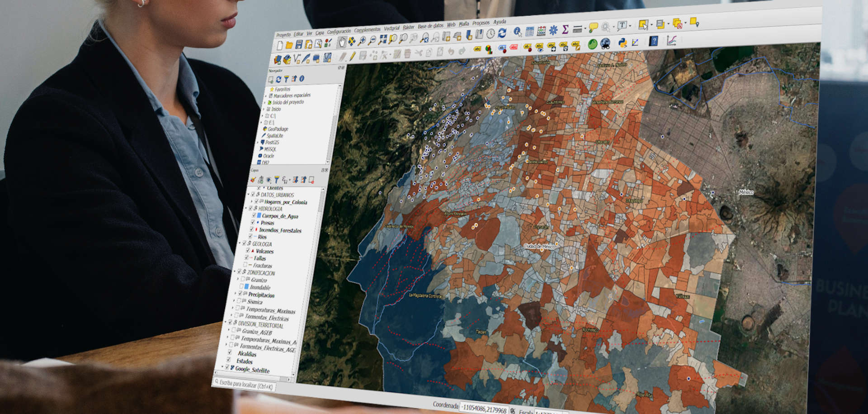Toggle the Fallas layer checkbox
868x414 pixels.
point(246,257)
